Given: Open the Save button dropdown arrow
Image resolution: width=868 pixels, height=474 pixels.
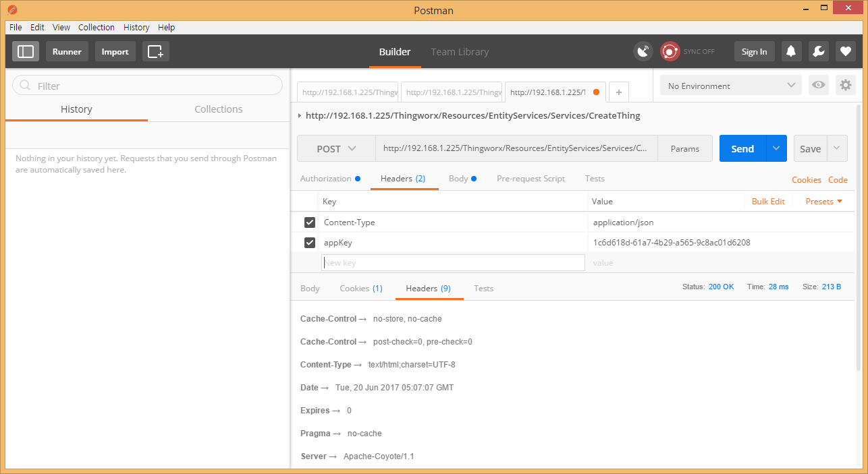Looking at the screenshot, I should click(838, 149).
